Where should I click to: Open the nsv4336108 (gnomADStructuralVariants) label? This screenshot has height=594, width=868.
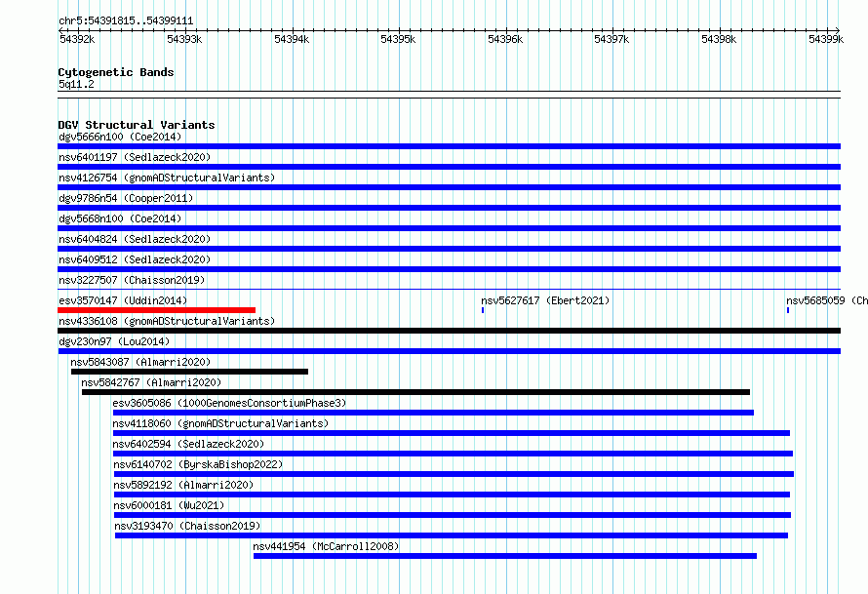[x=167, y=321]
